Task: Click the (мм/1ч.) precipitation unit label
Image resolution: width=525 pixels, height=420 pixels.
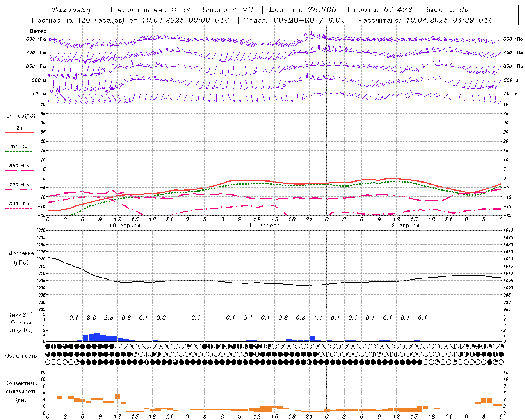Action: click(21, 330)
